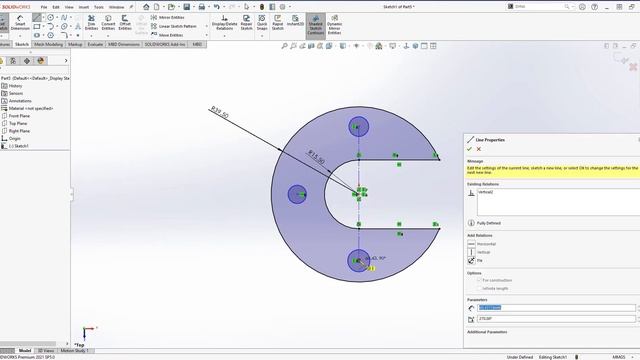Click the line Length parameter field
This screenshot has width=640, height=360.
click(557, 308)
